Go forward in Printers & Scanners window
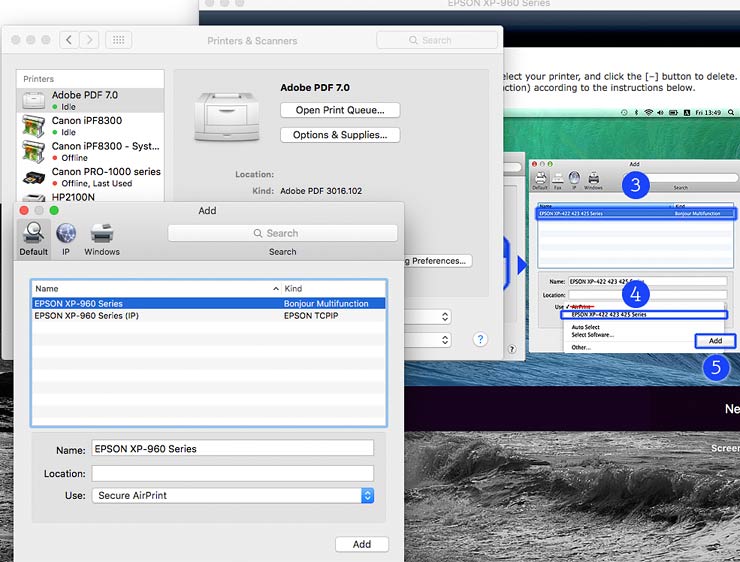 [x=89, y=40]
